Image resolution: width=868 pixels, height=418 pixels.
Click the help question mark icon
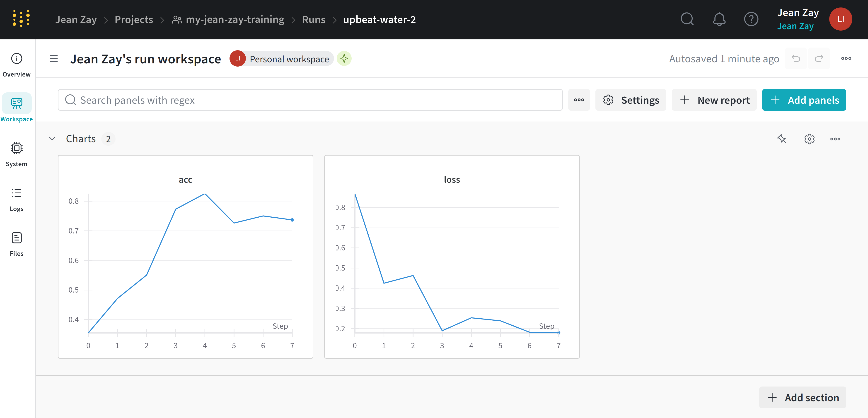coord(751,19)
